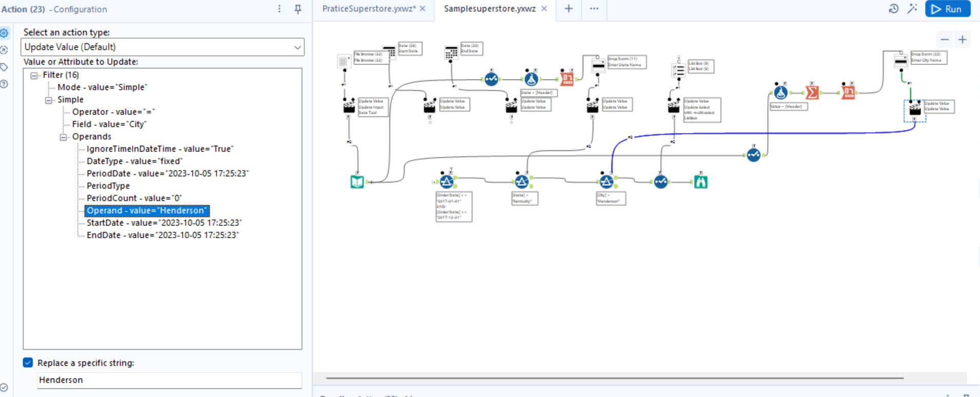Select the highlighted Action tool at right

pos(915,109)
